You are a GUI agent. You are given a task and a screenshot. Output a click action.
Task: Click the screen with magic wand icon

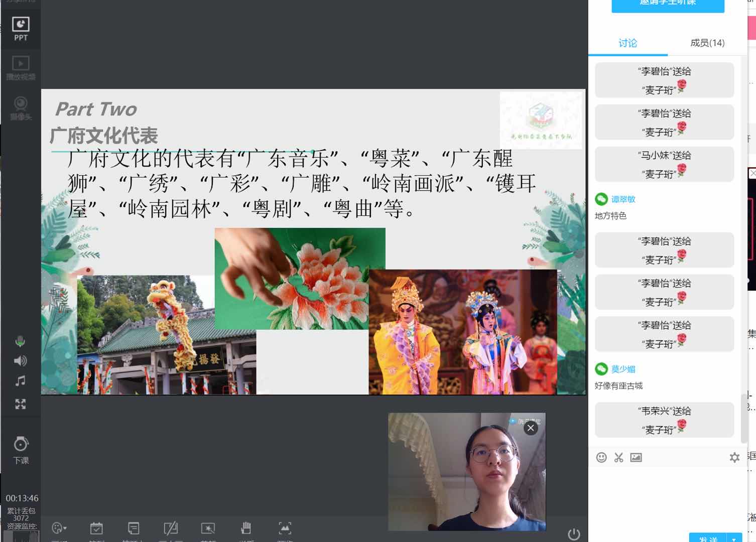point(208,528)
